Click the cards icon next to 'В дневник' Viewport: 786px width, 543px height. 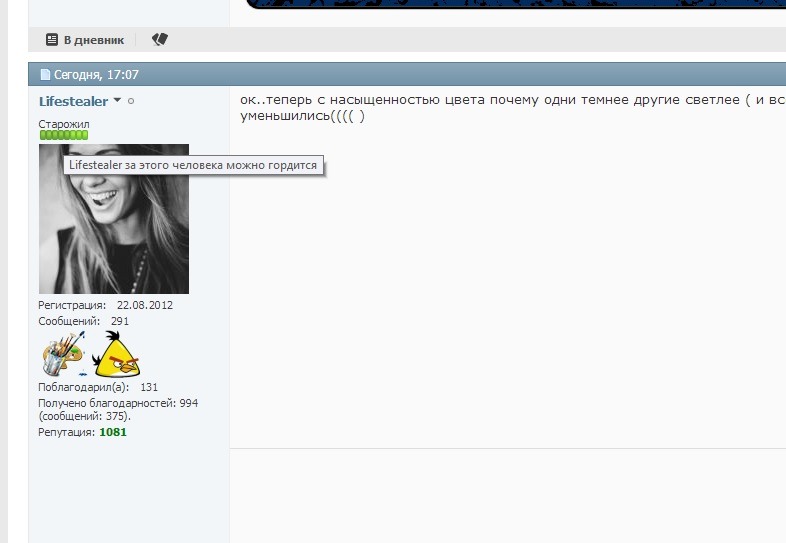(x=160, y=39)
